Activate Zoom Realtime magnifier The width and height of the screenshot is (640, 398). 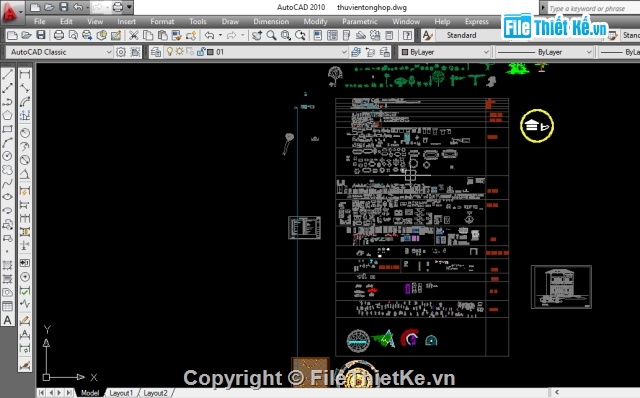(271, 36)
